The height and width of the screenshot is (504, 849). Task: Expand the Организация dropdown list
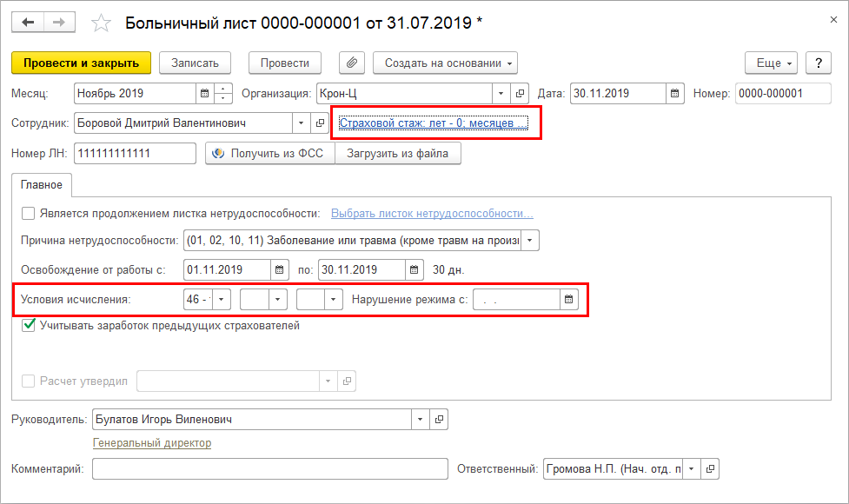click(501, 93)
